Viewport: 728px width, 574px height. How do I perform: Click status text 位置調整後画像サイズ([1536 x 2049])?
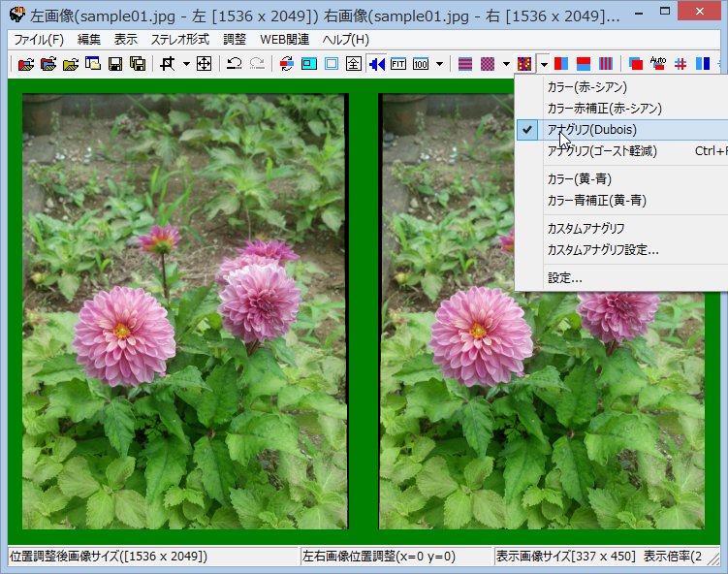109,556
